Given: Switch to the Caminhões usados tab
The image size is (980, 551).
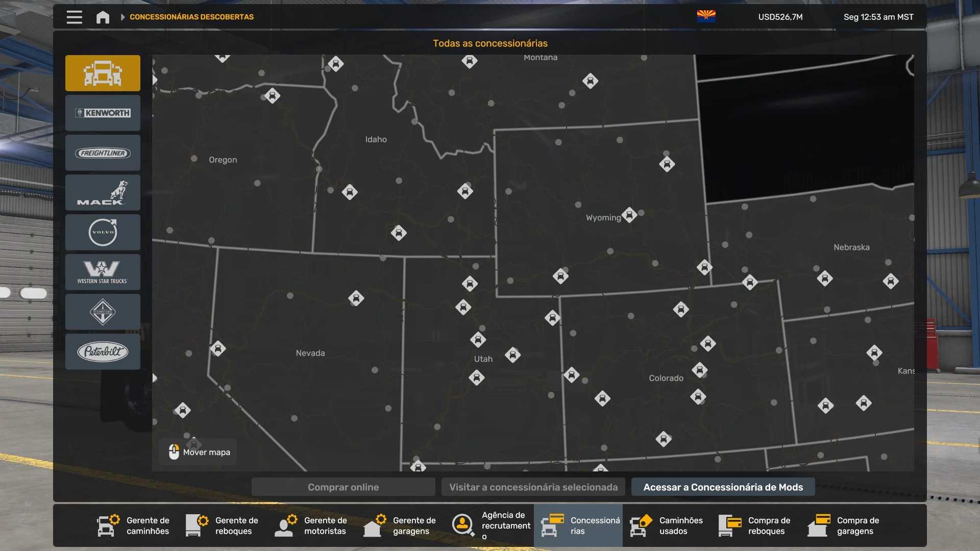Looking at the screenshot, I should (667, 525).
